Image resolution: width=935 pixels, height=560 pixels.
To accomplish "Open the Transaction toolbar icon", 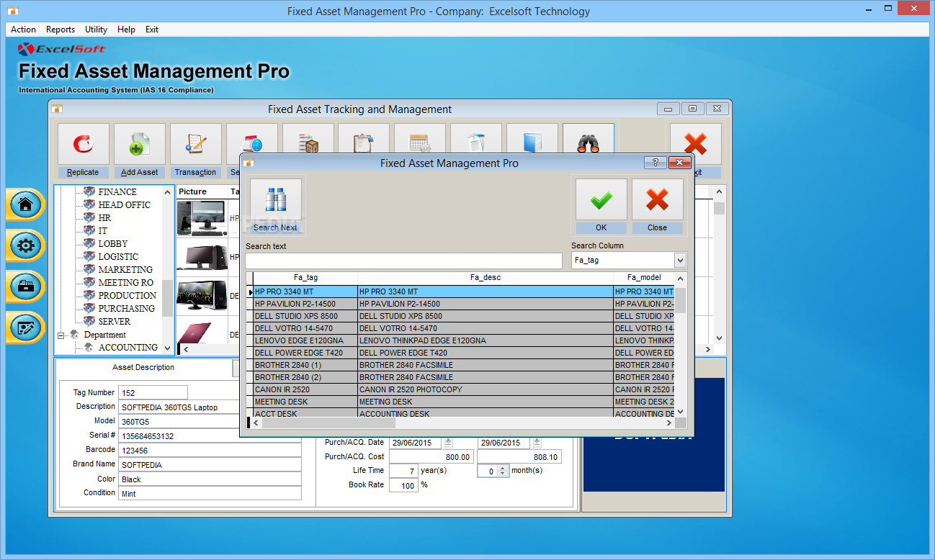I will [x=195, y=144].
